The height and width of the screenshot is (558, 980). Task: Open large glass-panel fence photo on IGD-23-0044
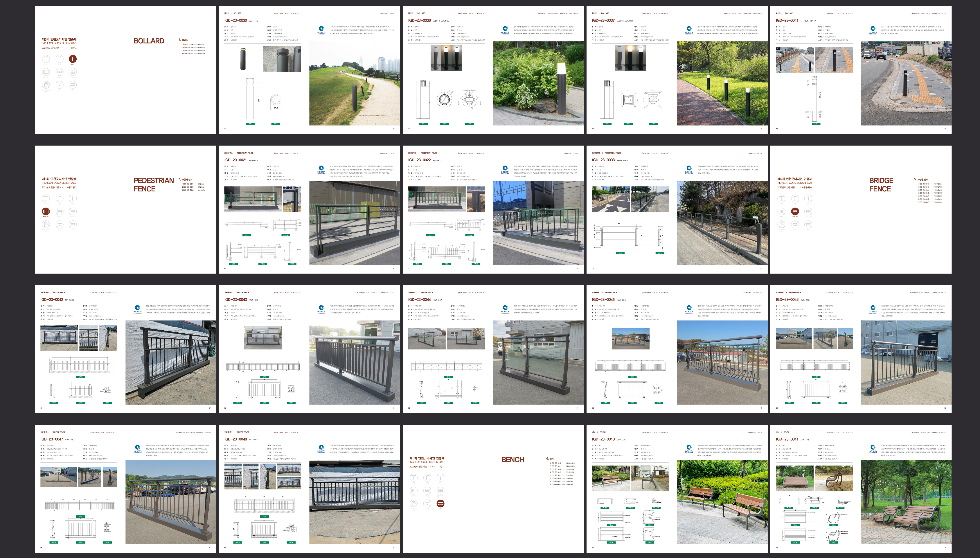(538, 363)
